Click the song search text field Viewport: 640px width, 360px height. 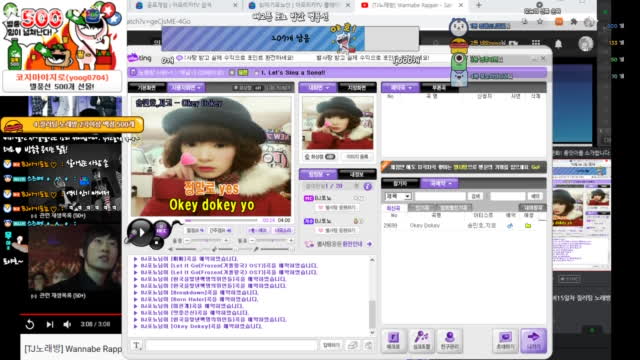(x=440, y=196)
